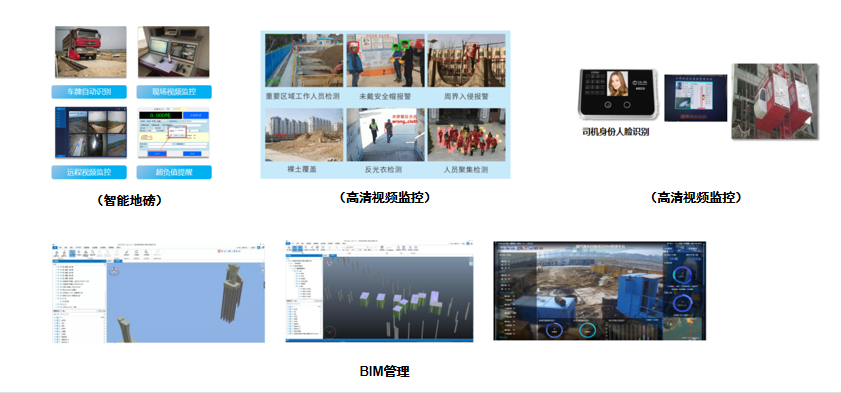Viewport: 841px width, 393px height.
Task: Select the 远程视频监控 label button
Action: pyautogui.click(x=89, y=172)
